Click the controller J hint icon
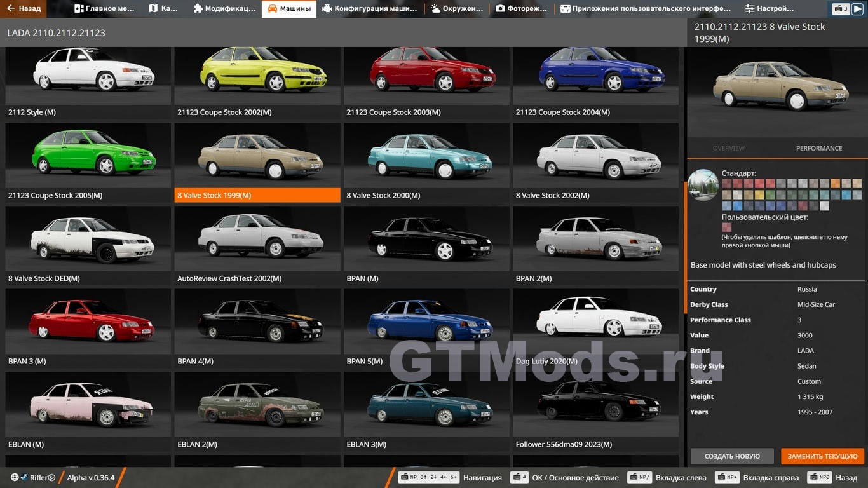 (x=841, y=9)
